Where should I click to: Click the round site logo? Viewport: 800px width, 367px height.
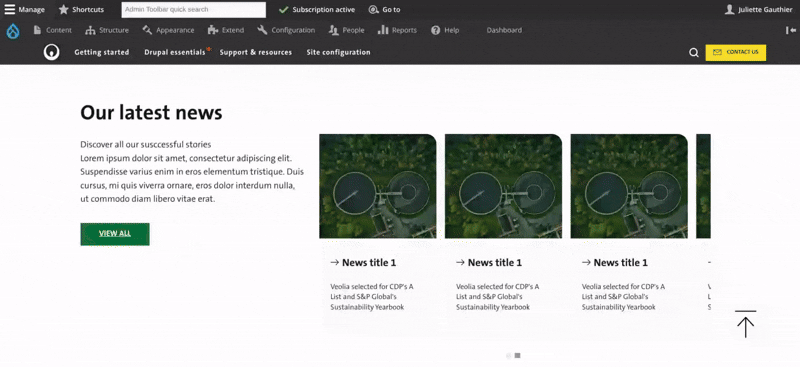coord(52,52)
